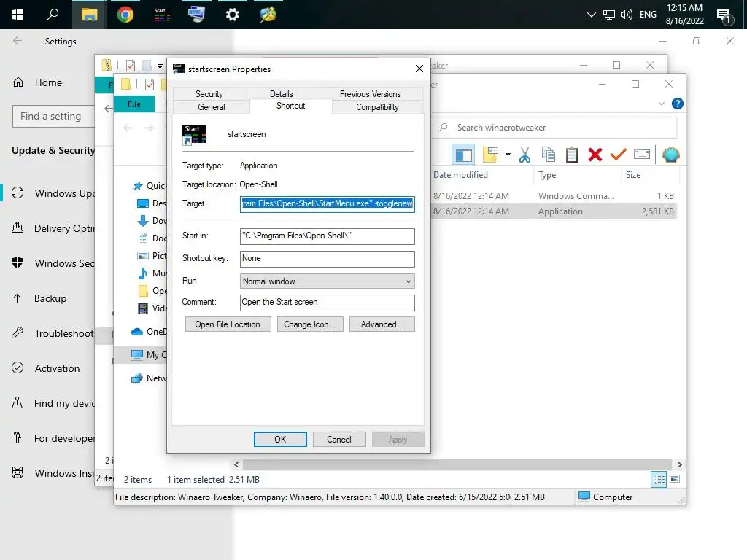
Task: Click the Paste clipboard icon in Explorer toolbar
Action: coord(572,155)
